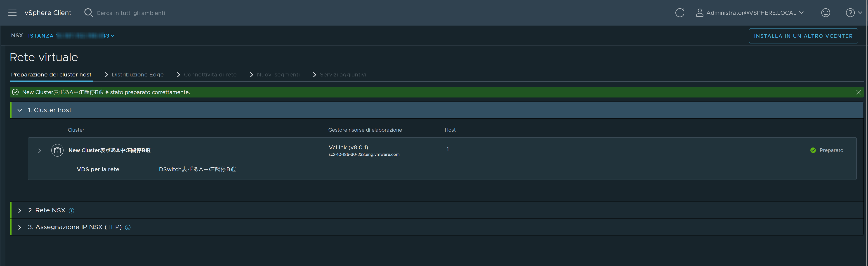Image resolution: width=868 pixels, height=266 pixels.
Task: Click success message text in green banner
Action: (x=106, y=92)
